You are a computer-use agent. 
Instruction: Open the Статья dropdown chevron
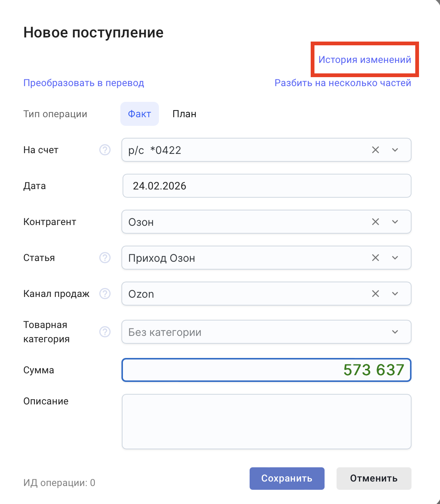pos(395,258)
